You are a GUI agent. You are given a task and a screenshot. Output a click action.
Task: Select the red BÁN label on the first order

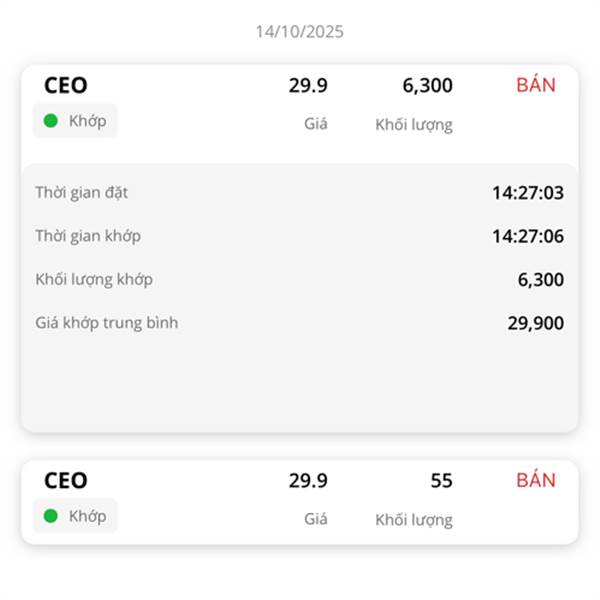[x=536, y=85]
